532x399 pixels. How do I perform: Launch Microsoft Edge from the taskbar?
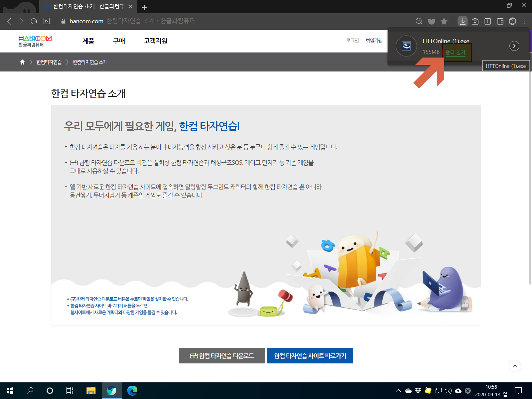[132, 391]
